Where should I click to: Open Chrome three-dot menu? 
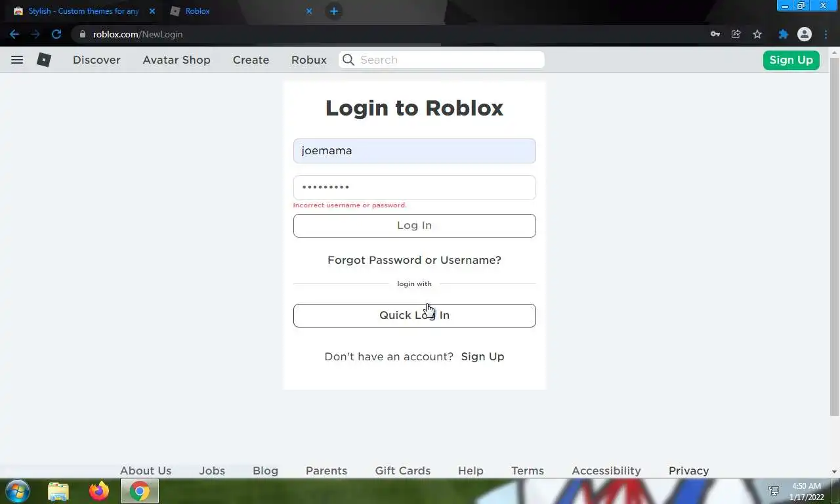tap(826, 34)
